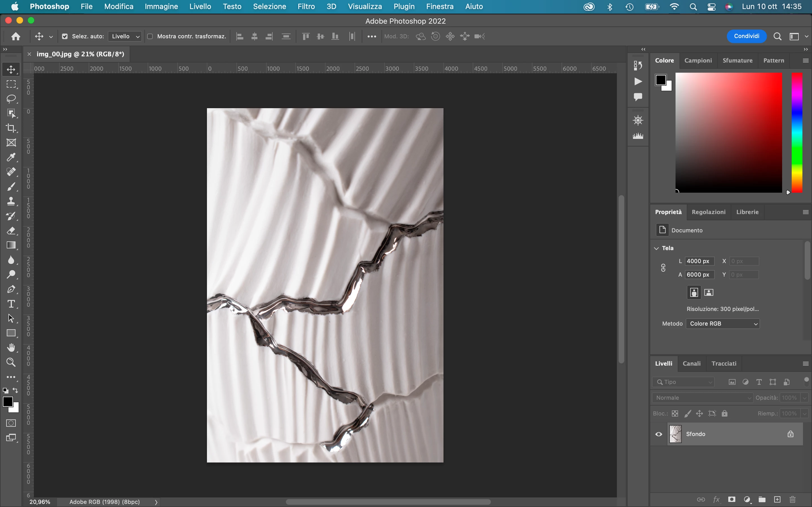Image resolution: width=812 pixels, height=507 pixels.
Task: Select the Crop tool
Action: point(11,128)
